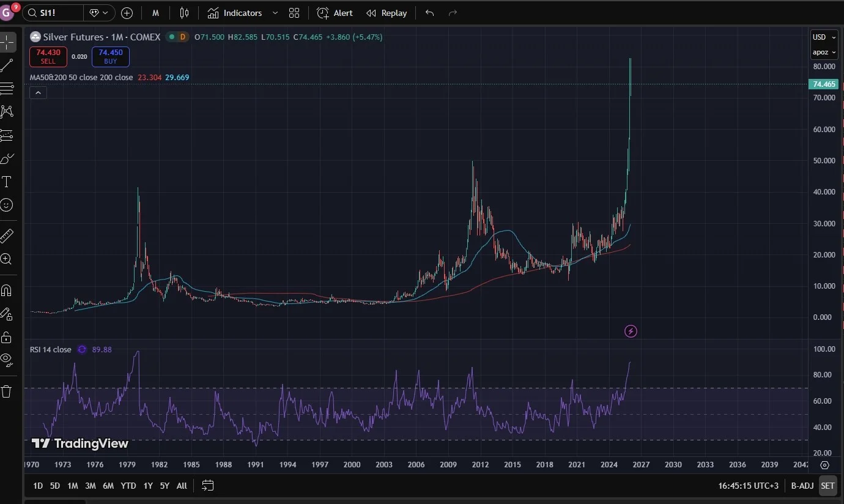Add a symbol with the plus icon
The image size is (844, 504).
tap(127, 13)
